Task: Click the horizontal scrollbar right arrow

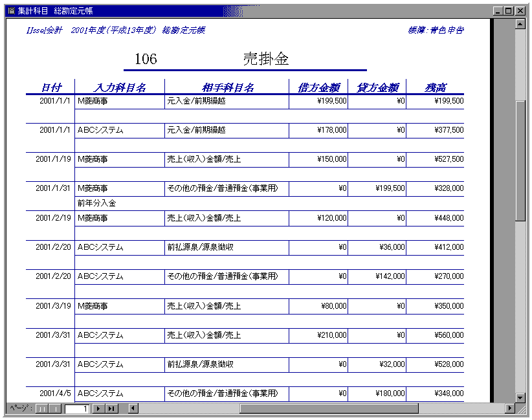Action: (x=509, y=408)
